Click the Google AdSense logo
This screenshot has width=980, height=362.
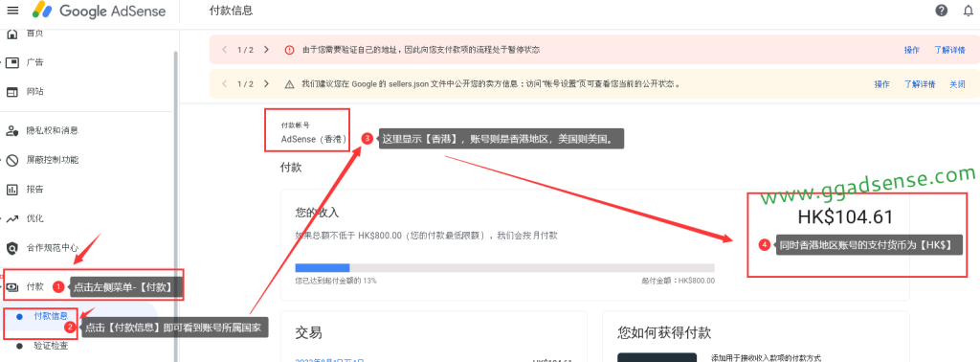(100, 11)
